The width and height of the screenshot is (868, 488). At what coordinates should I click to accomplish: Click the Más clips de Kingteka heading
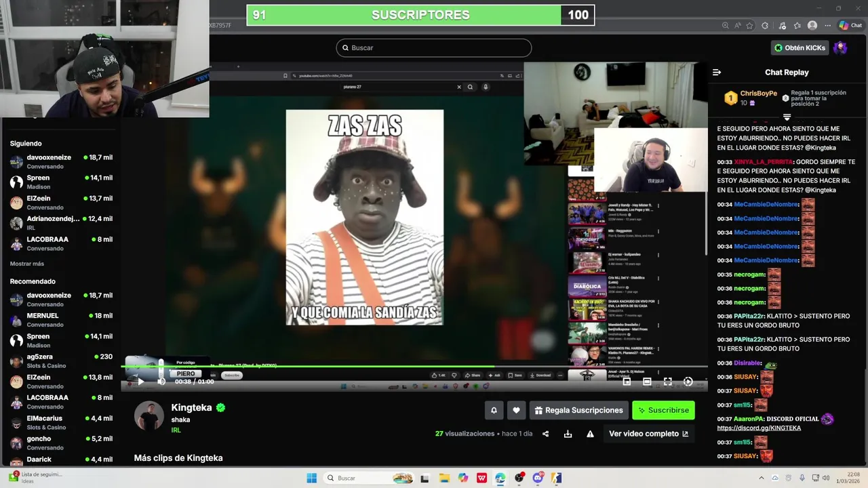coord(178,458)
